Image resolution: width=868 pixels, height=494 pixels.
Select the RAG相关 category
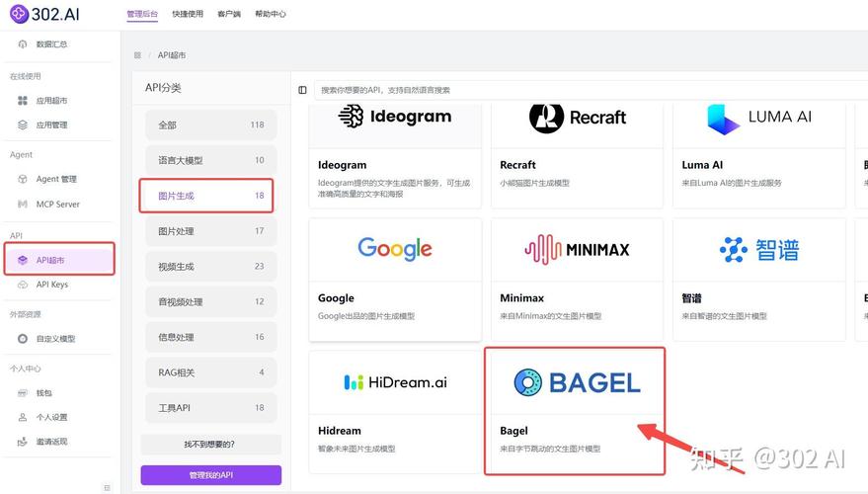coord(211,372)
